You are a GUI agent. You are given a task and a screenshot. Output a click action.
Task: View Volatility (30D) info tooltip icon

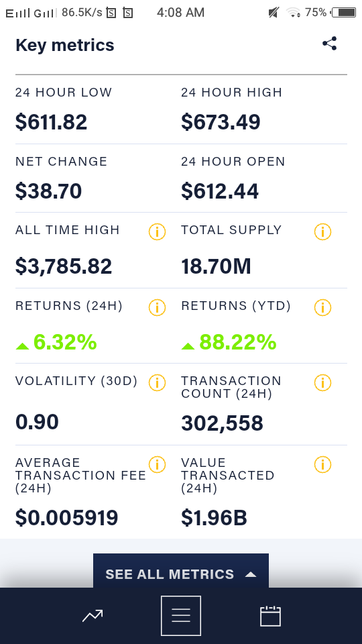pos(157,383)
